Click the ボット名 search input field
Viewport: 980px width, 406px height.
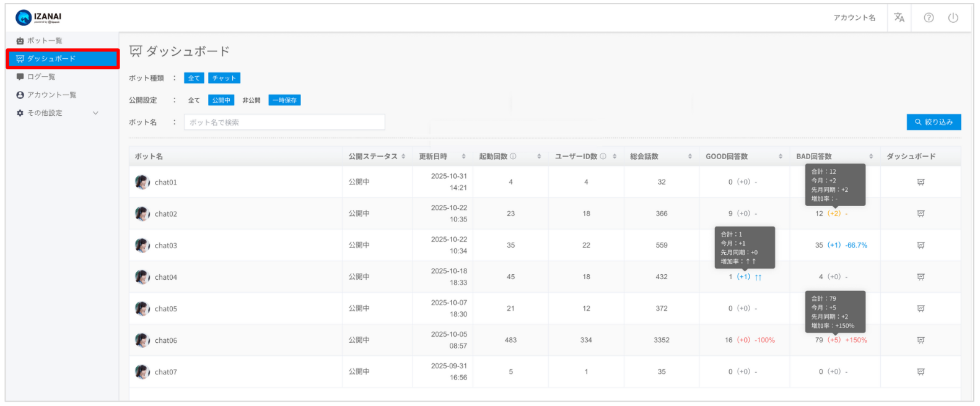(x=284, y=123)
